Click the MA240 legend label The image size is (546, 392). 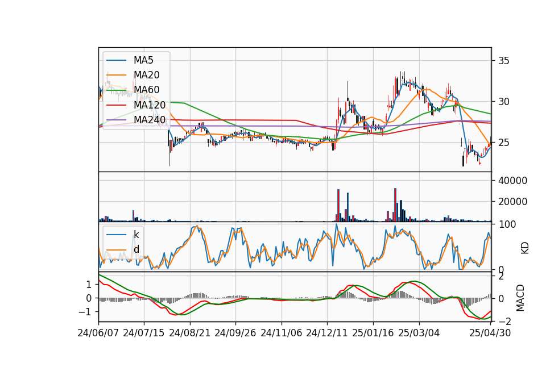150,120
